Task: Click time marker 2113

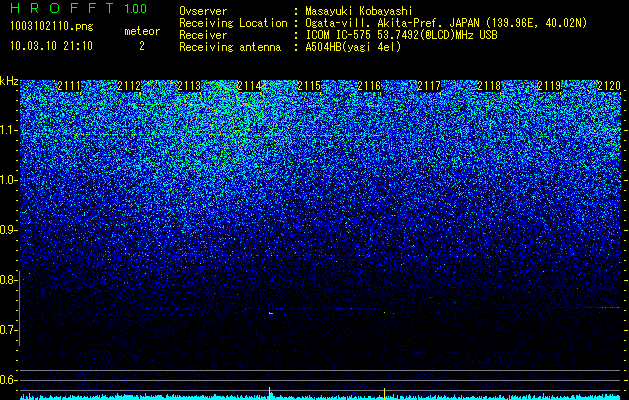Action: tap(189, 86)
